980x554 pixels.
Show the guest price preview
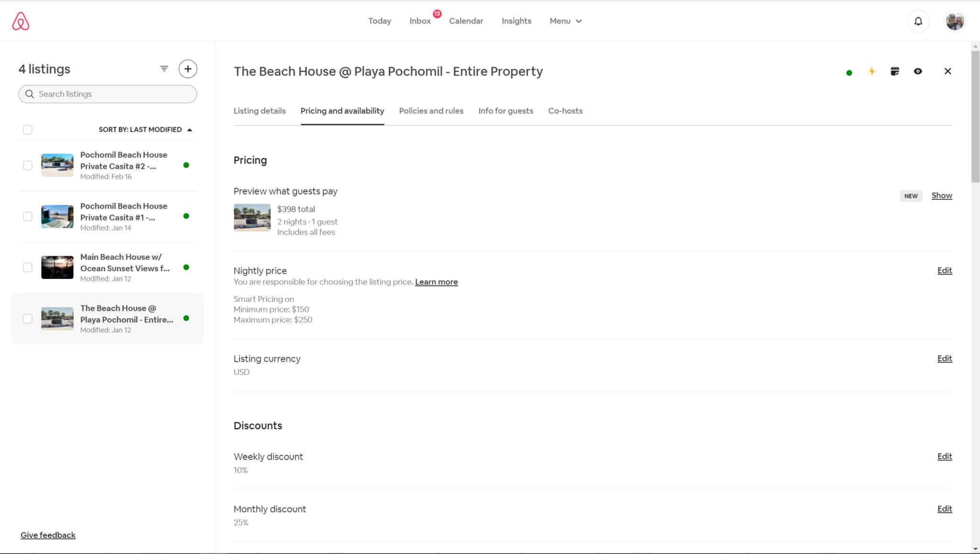click(941, 195)
